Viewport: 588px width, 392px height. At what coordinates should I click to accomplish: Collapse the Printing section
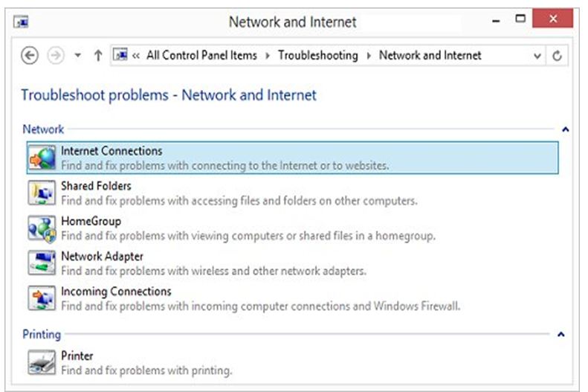[x=561, y=335]
